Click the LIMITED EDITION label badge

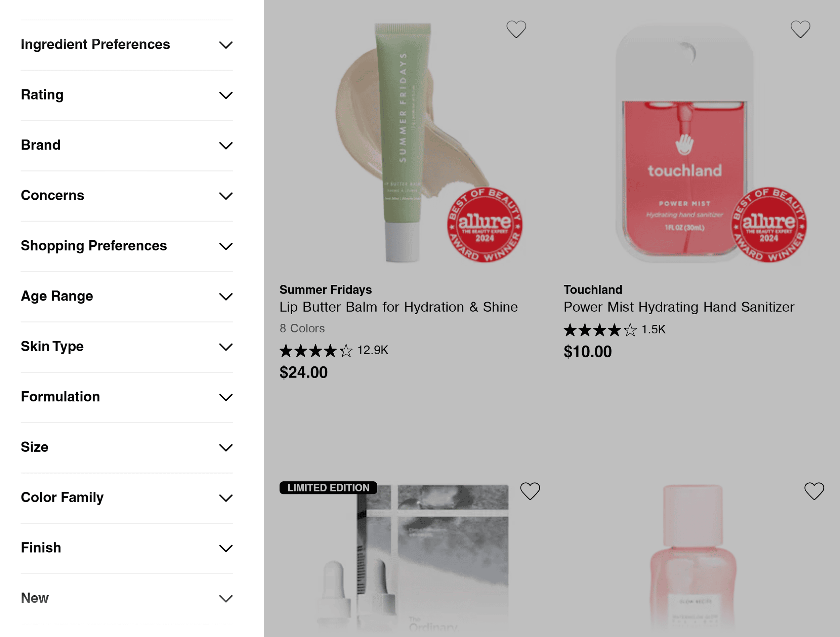tap(328, 487)
